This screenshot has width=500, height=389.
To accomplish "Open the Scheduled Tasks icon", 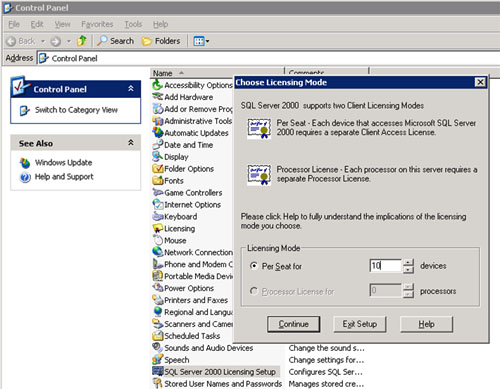I will (157, 336).
